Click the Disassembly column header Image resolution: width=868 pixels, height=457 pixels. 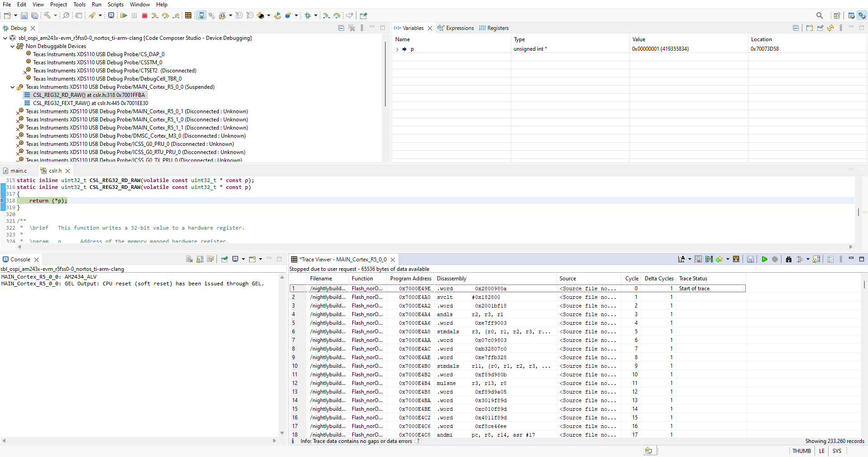(x=495, y=279)
